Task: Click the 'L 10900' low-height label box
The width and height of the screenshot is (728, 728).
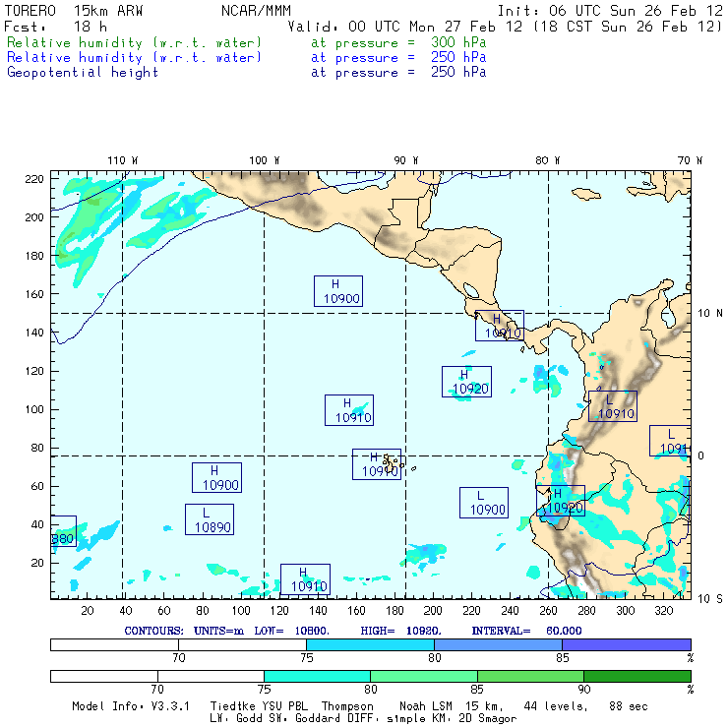Action: point(484,503)
